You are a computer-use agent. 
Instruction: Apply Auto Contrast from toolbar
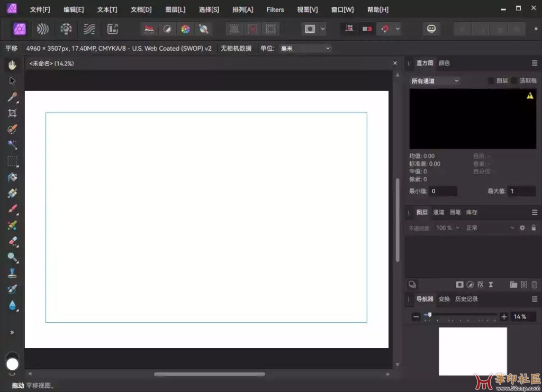[x=167, y=29]
